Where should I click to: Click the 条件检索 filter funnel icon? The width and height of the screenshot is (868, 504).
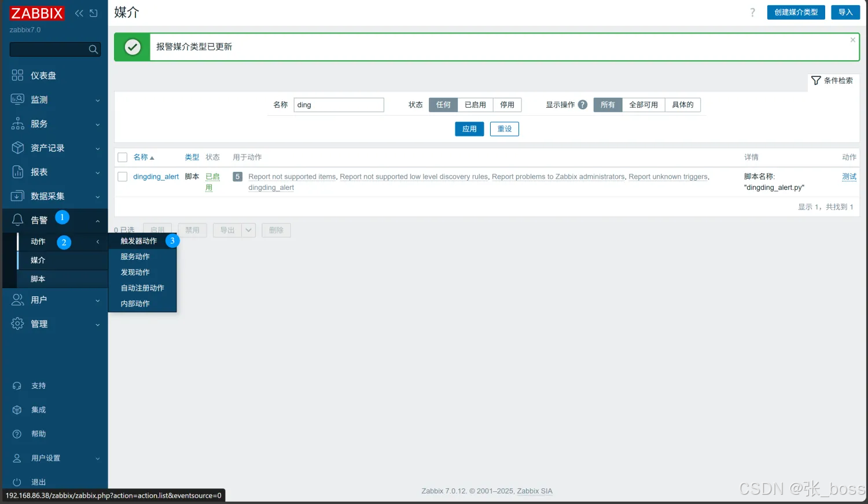click(816, 80)
